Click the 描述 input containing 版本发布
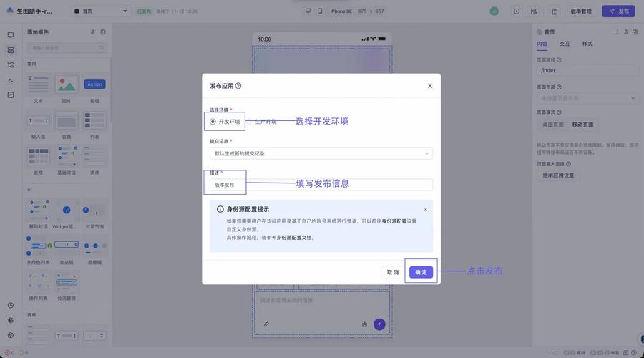Screen dimensions: 644x358 pos(321,185)
